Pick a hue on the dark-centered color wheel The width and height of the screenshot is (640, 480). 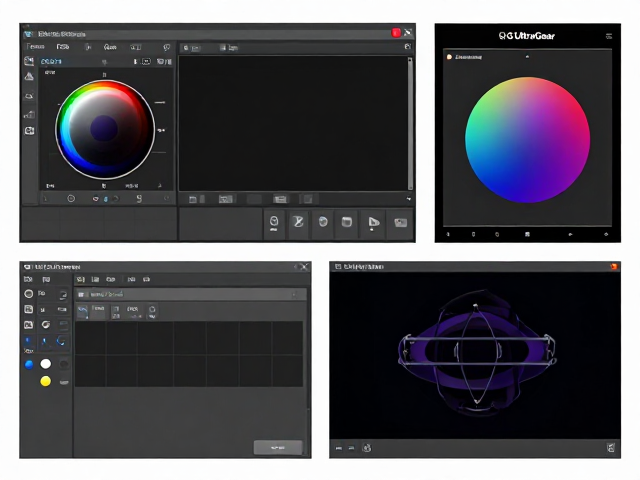click(105, 129)
